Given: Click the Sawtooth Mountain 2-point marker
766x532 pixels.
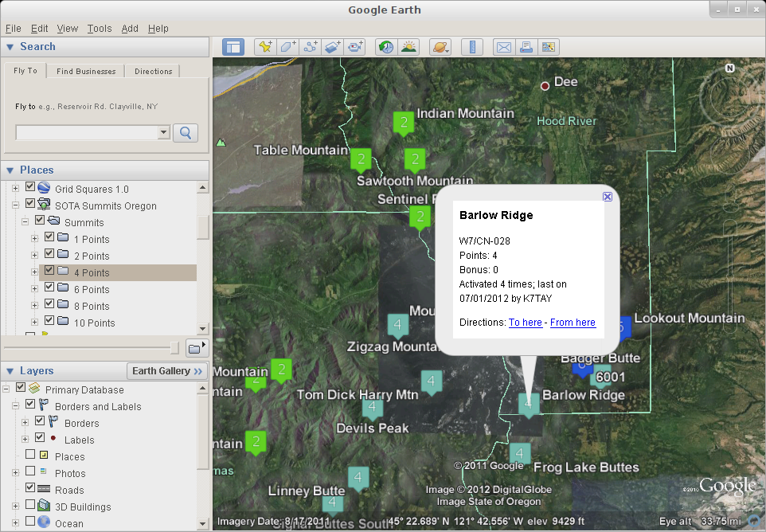Looking at the screenshot, I should coord(415,160).
